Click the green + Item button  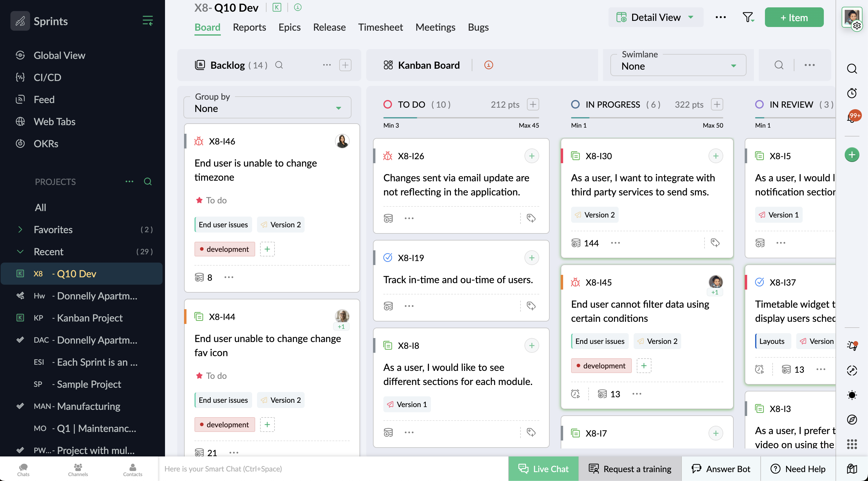coord(794,17)
